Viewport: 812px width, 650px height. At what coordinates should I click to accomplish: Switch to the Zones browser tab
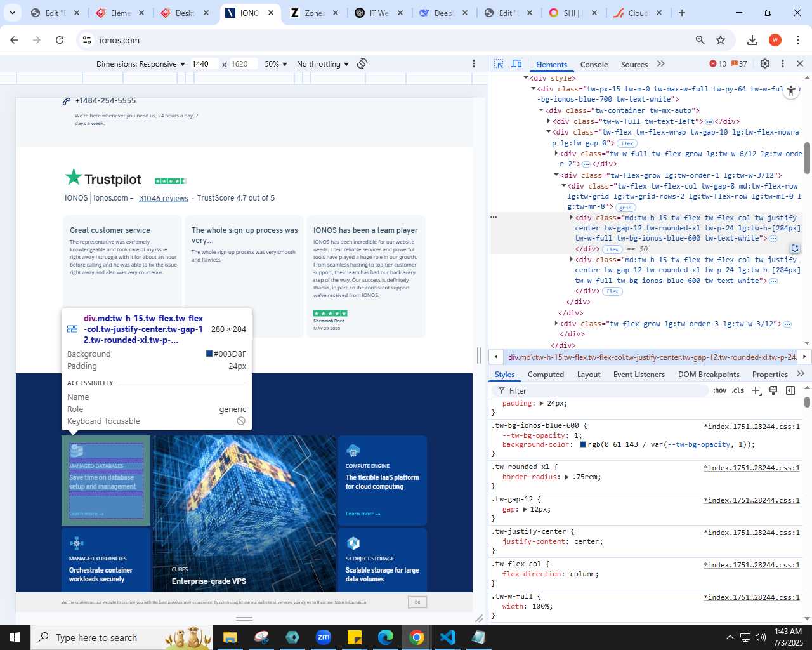313,13
